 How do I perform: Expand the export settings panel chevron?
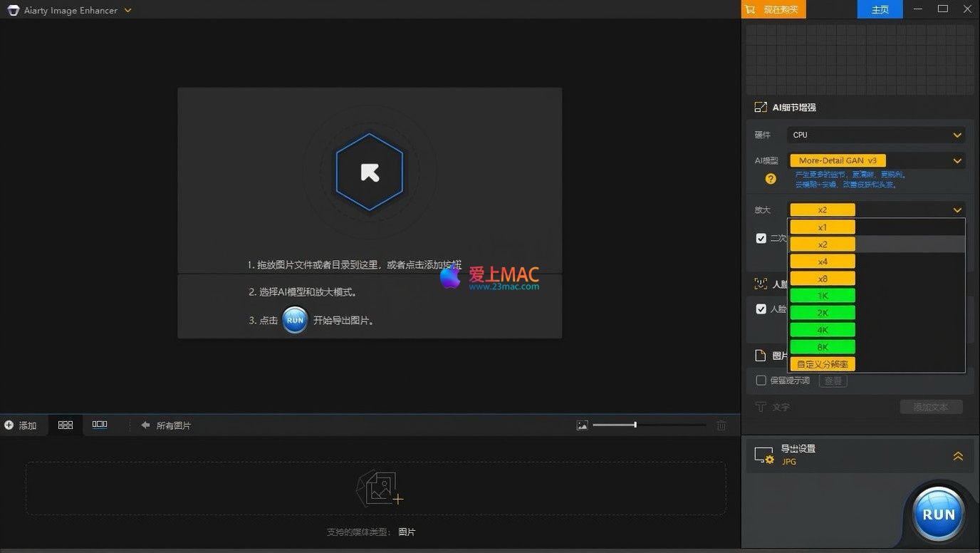pyautogui.click(x=958, y=456)
